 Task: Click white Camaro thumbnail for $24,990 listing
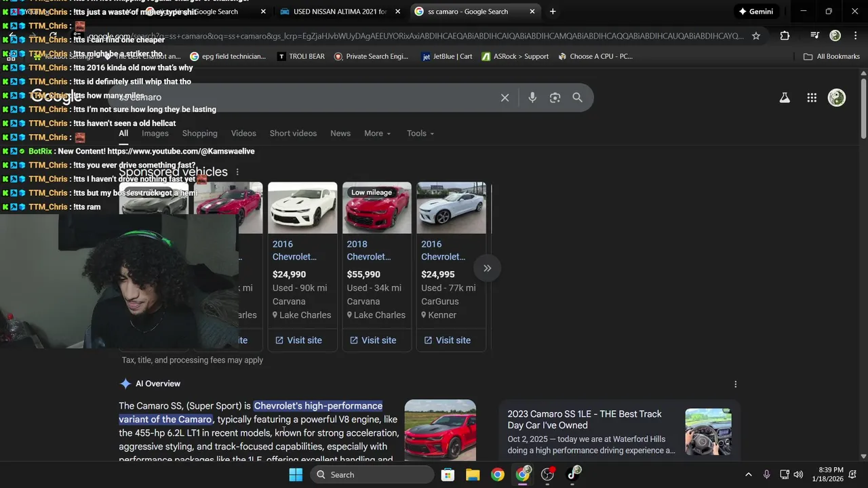tap(302, 208)
